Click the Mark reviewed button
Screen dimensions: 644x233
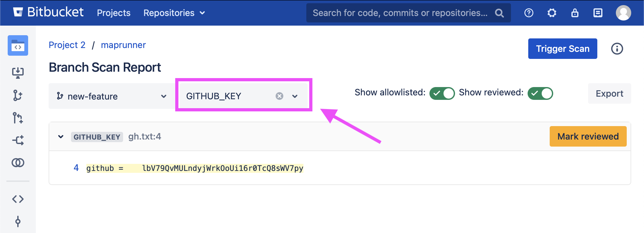tap(588, 136)
